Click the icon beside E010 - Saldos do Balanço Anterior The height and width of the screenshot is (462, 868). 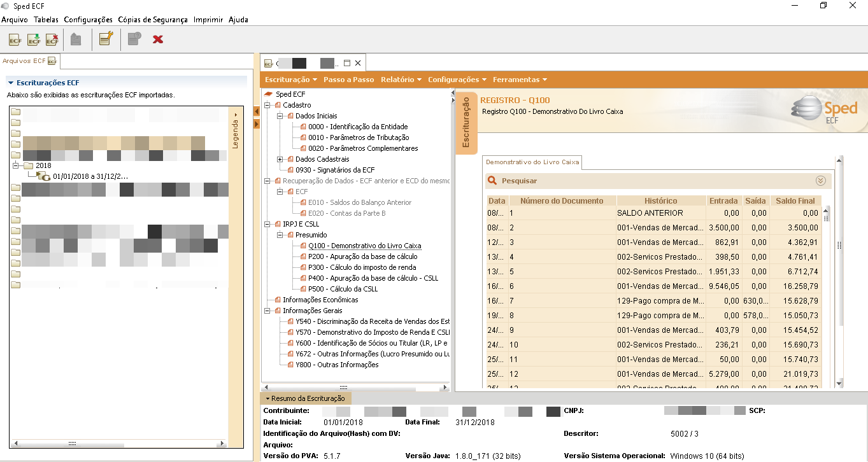pos(303,202)
